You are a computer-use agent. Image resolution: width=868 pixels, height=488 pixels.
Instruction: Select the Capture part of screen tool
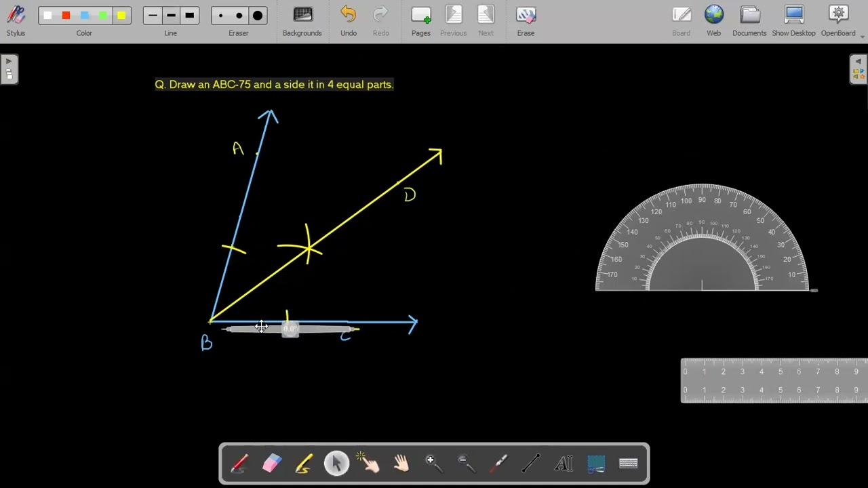click(596, 464)
